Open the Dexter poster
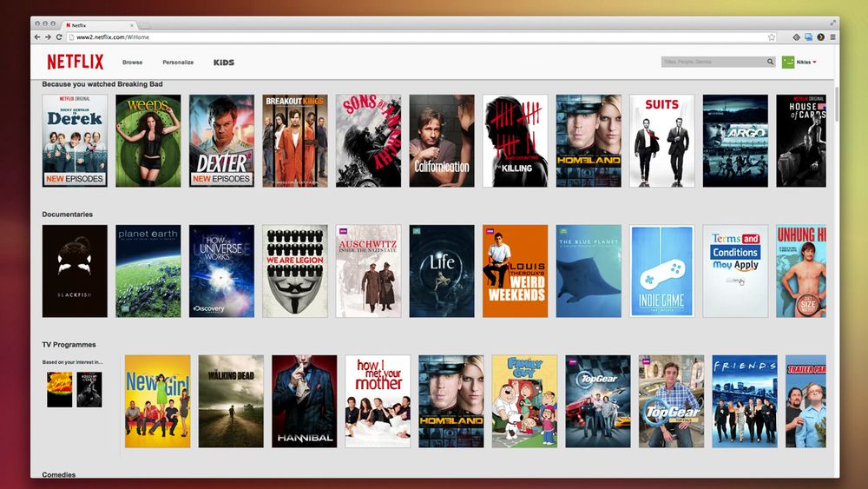Screen dimensions: 868x489 221,141
